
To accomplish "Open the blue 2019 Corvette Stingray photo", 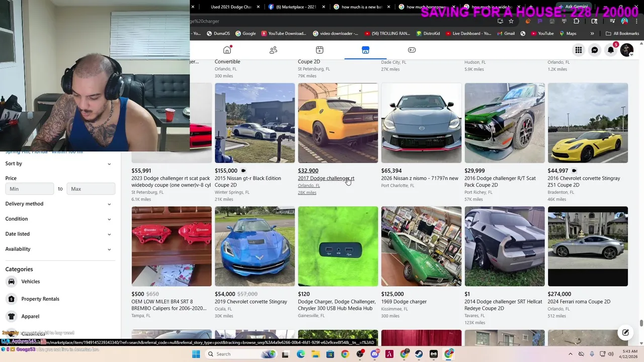I will (x=255, y=246).
